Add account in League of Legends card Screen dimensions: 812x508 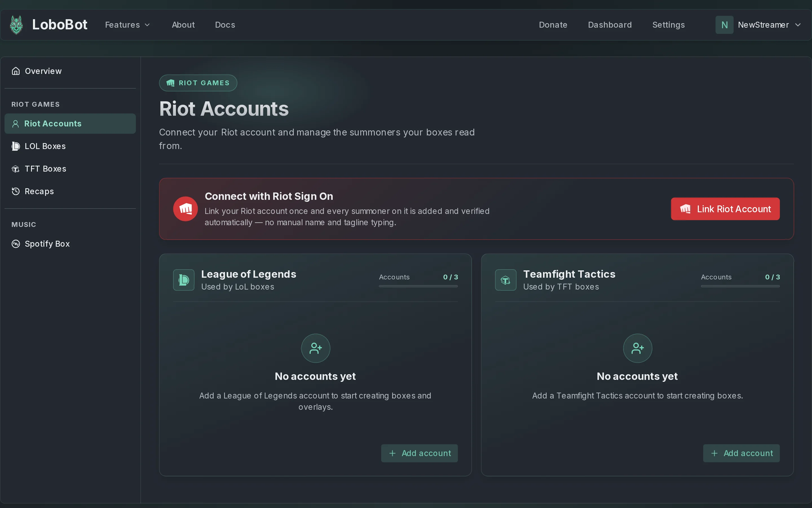click(x=419, y=453)
